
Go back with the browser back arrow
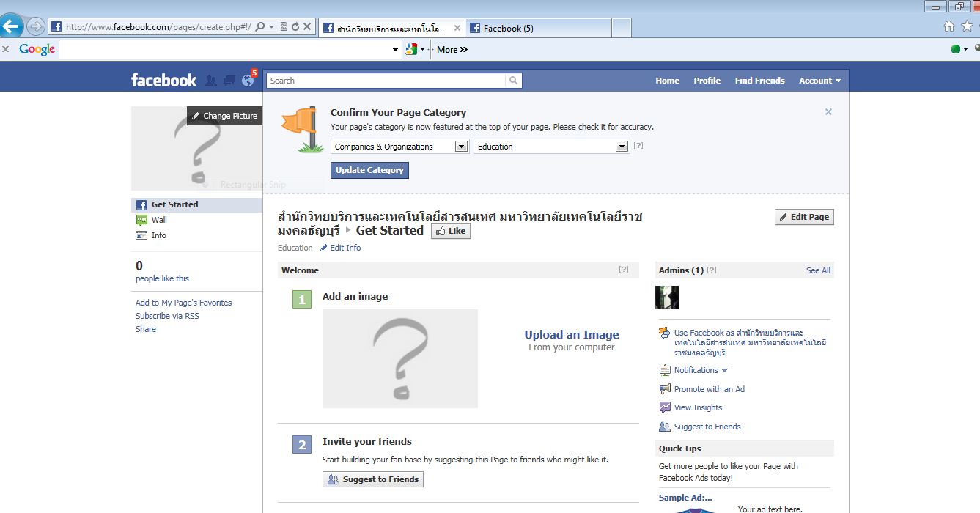pyautogui.click(x=10, y=27)
